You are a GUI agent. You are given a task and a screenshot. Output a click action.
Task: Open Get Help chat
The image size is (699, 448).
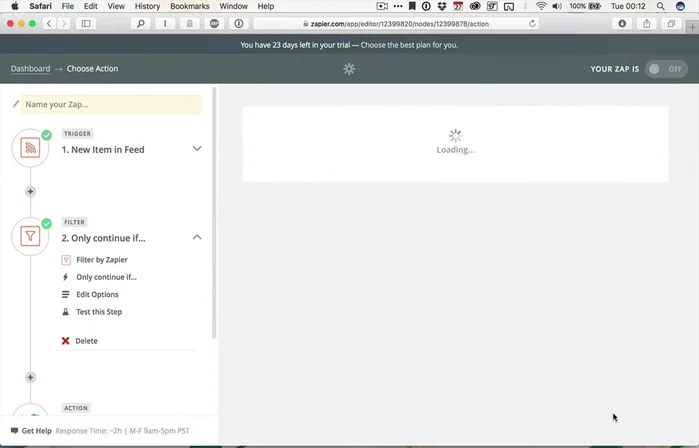[30, 431]
